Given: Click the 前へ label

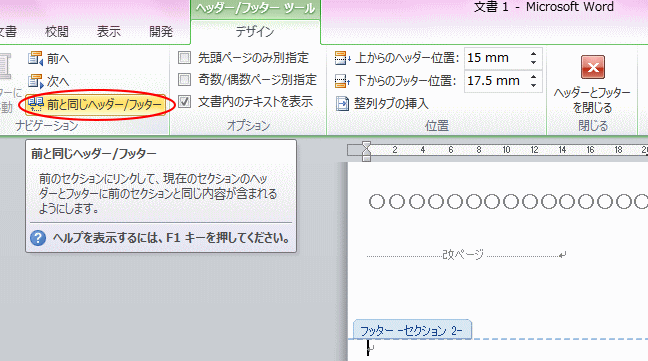Looking at the screenshot, I should tap(58, 59).
